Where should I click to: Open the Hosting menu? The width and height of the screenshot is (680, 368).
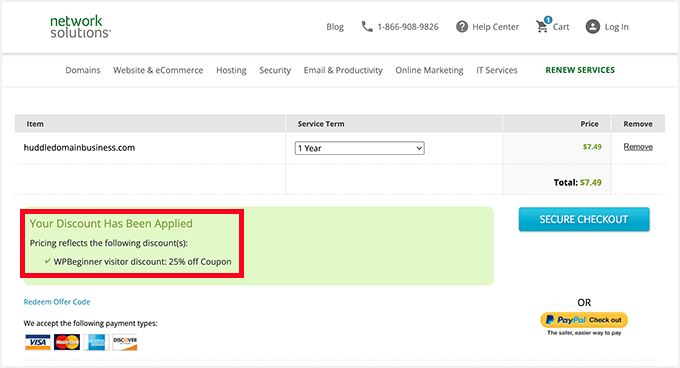[x=231, y=70]
